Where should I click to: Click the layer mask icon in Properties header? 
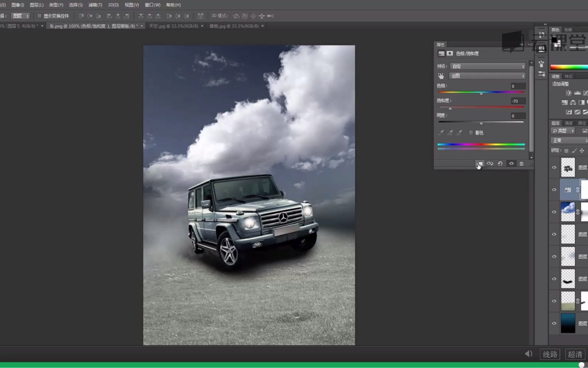[x=450, y=54]
